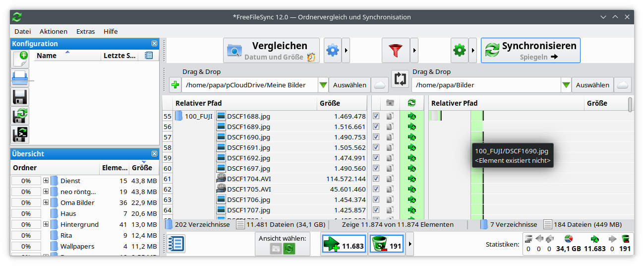
Task: Save configuration as batch job
Action: click(21, 134)
